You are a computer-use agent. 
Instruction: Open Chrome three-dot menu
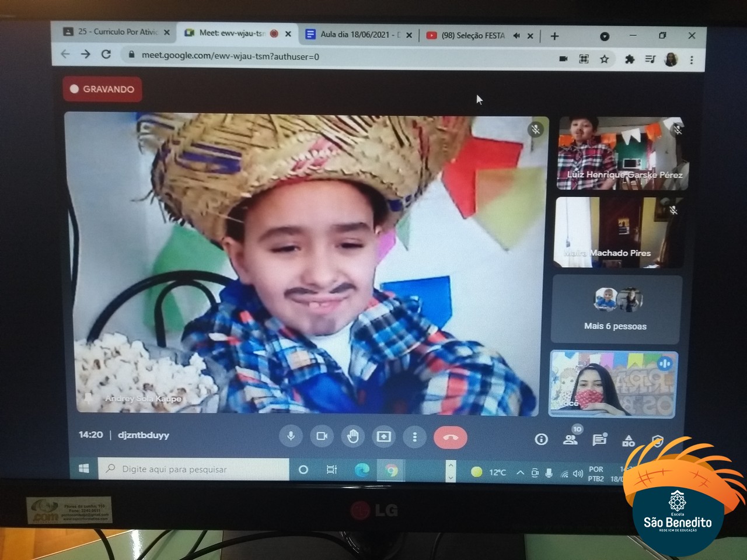tap(692, 60)
